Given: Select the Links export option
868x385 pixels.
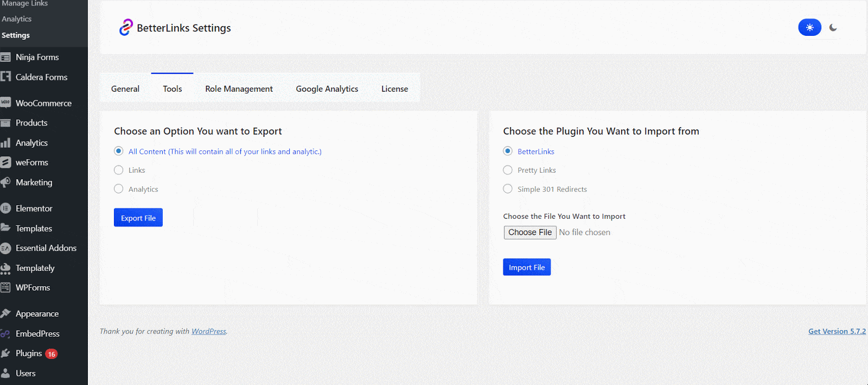Looking at the screenshot, I should tap(119, 170).
